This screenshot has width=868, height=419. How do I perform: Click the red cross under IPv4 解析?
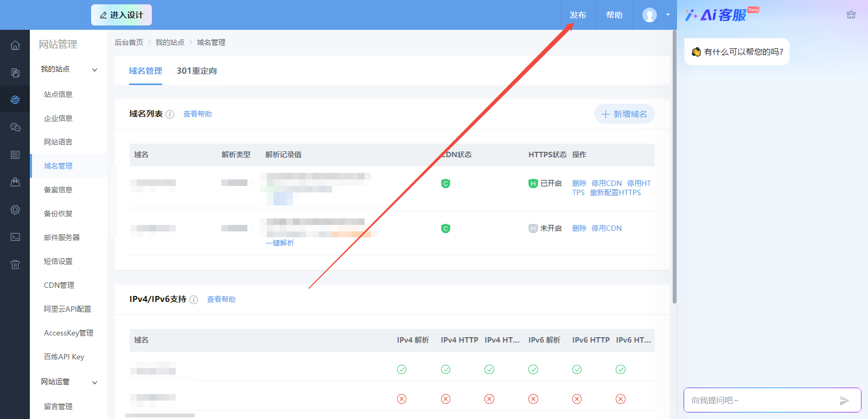point(401,399)
